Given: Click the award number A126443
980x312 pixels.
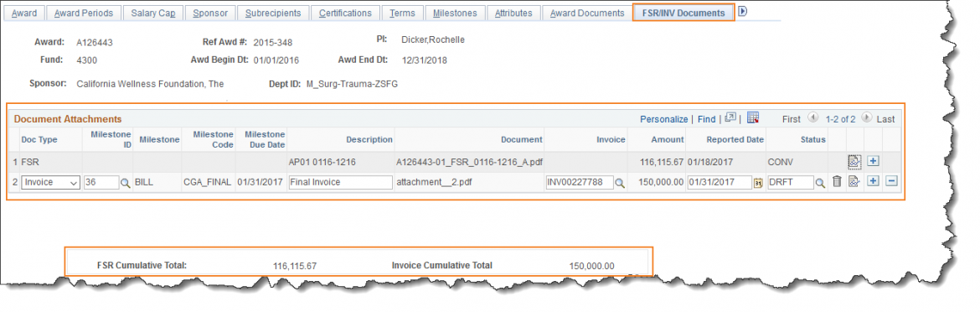Looking at the screenshot, I should coord(95,43).
